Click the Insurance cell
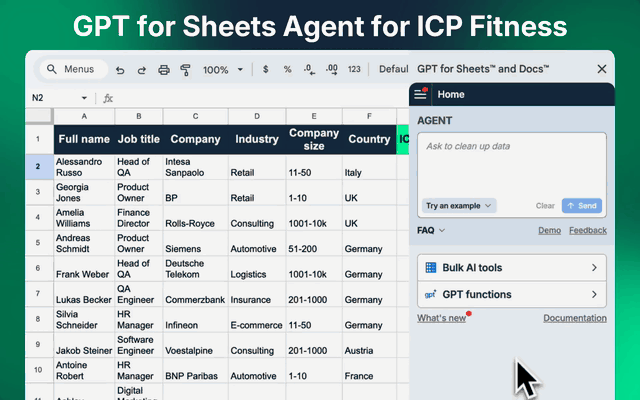 tap(257, 294)
